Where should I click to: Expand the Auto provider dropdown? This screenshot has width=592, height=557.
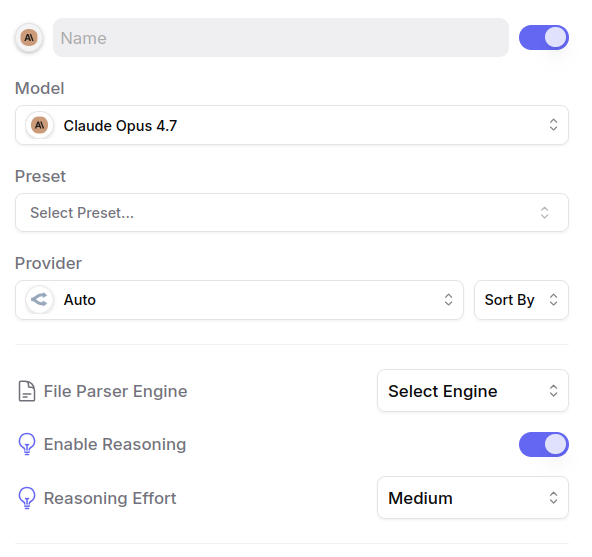coord(239,300)
